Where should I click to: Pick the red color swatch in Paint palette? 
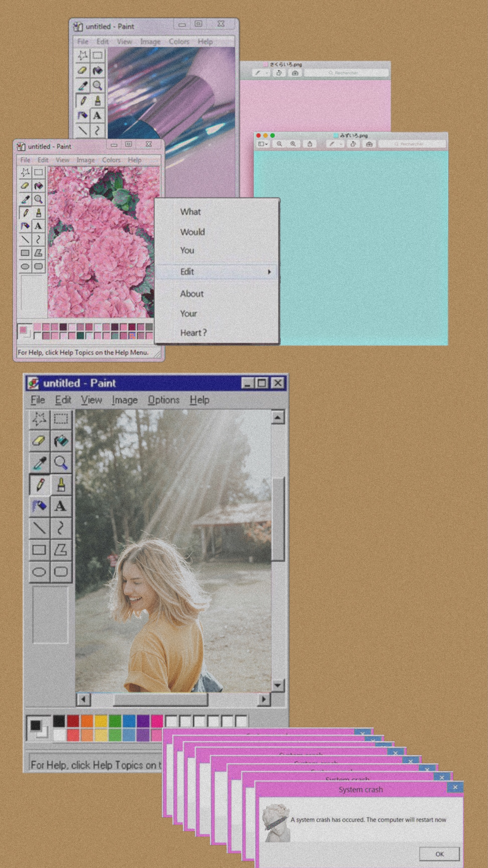pyautogui.click(x=73, y=721)
